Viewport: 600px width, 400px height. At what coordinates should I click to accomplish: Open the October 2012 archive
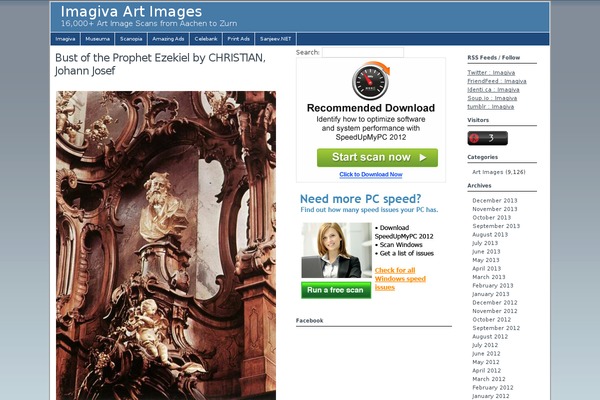(x=492, y=319)
